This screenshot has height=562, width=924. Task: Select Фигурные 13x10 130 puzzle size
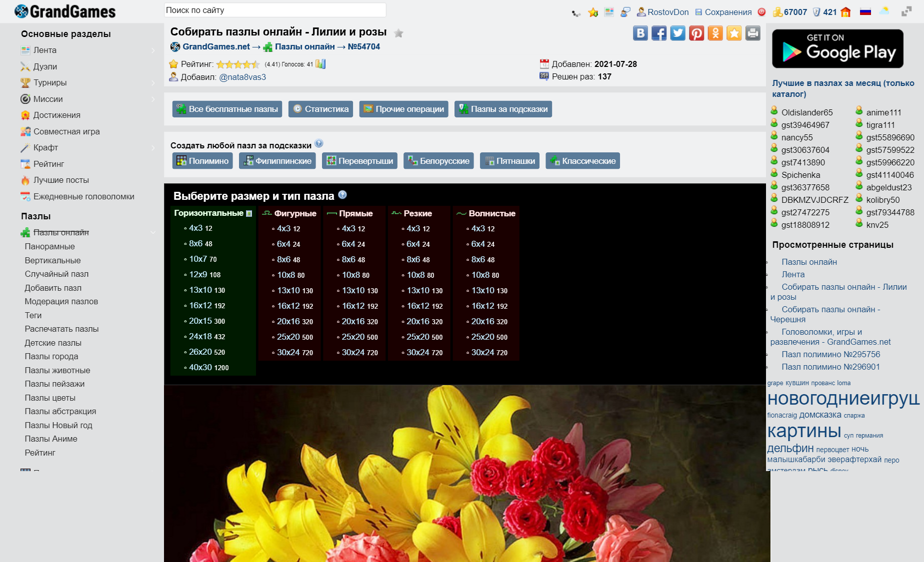pos(295,290)
